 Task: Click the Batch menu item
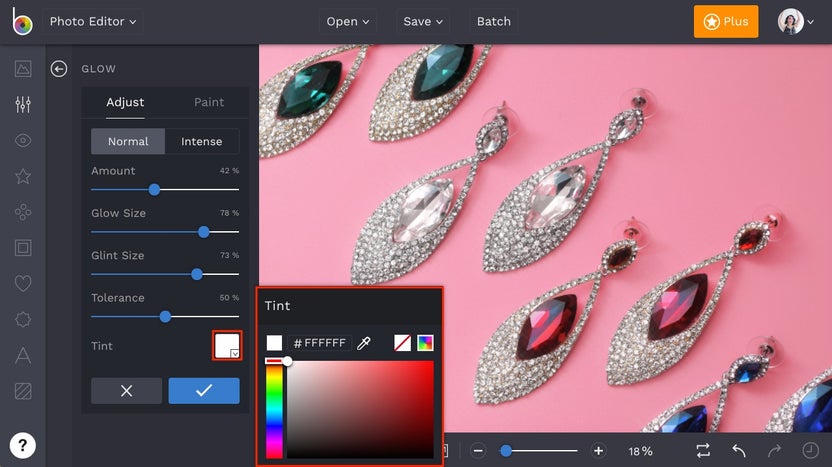[x=493, y=22]
